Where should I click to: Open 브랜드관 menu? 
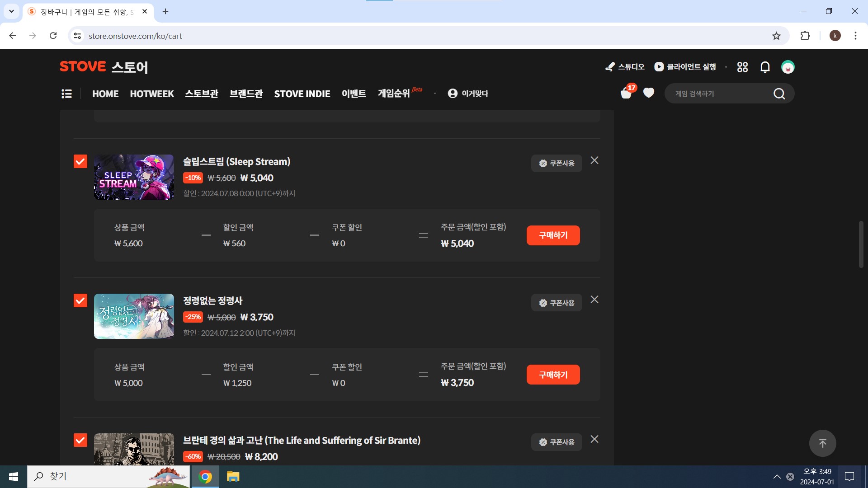246,94
